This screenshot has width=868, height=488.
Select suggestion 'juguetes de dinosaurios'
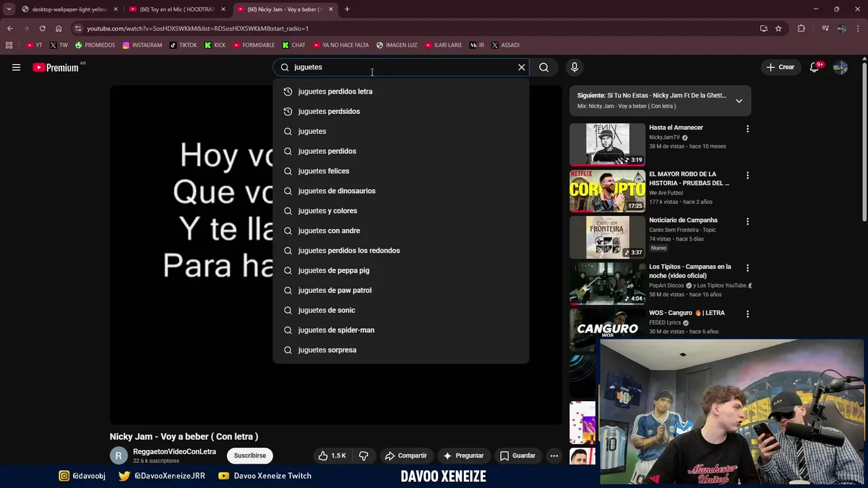click(401, 190)
